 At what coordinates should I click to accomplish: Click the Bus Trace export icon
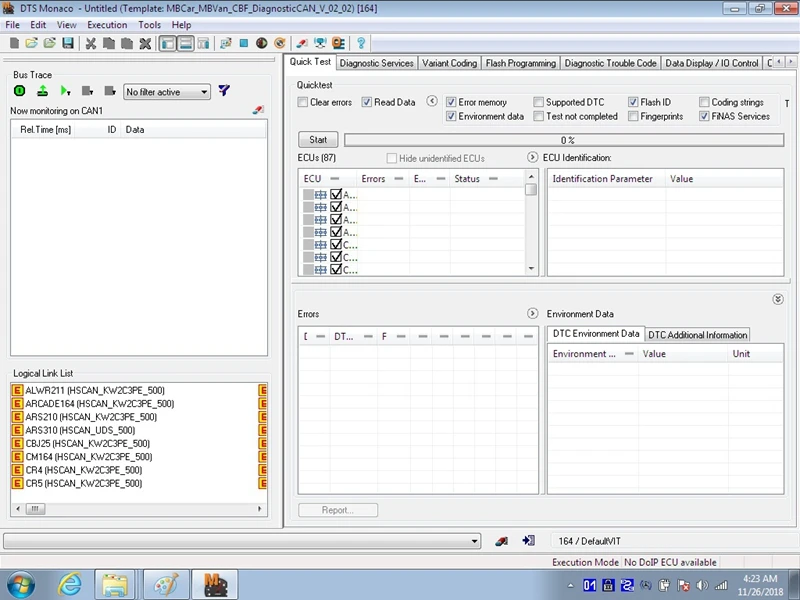tap(43, 91)
